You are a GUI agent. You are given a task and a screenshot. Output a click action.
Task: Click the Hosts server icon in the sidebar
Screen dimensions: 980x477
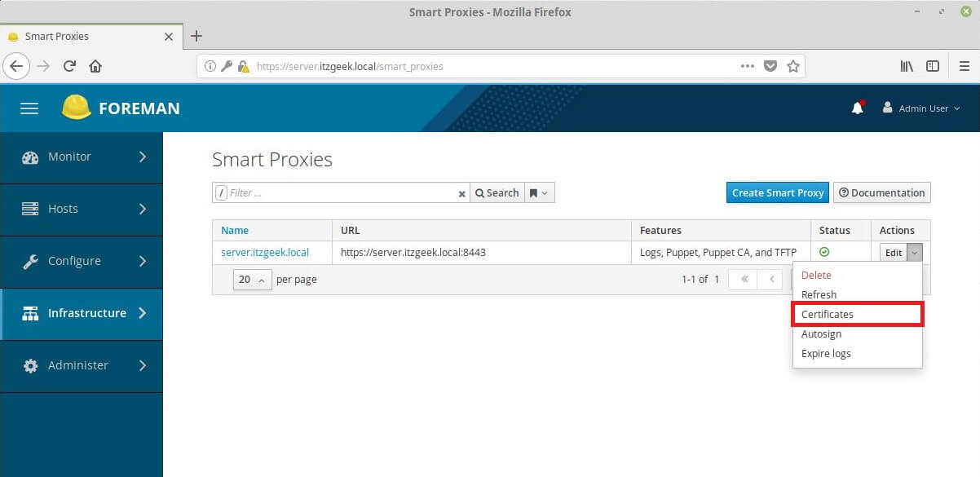30,210
